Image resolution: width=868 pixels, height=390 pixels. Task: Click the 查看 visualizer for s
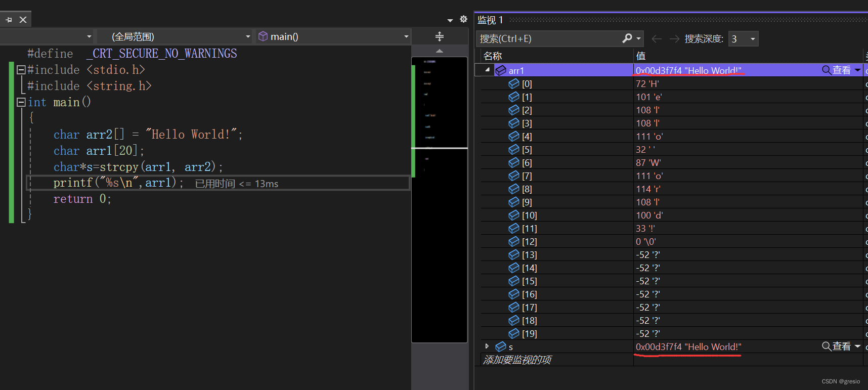coord(836,346)
